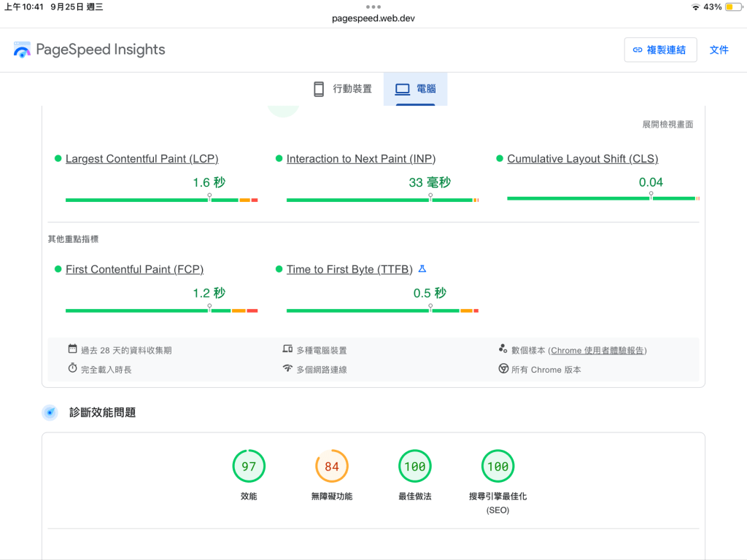The image size is (747, 560).
Task: Open Interaction to Next Paint (INP) link
Action: point(360,159)
